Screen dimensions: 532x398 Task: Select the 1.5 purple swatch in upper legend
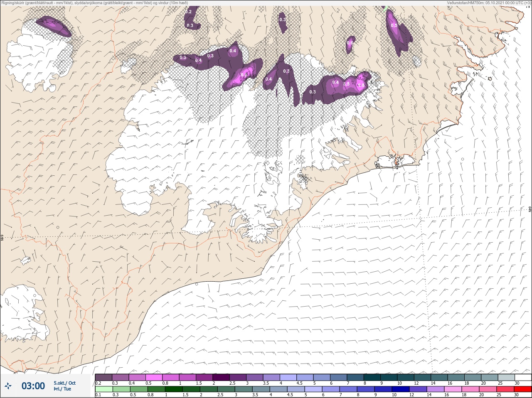(204, 377)
